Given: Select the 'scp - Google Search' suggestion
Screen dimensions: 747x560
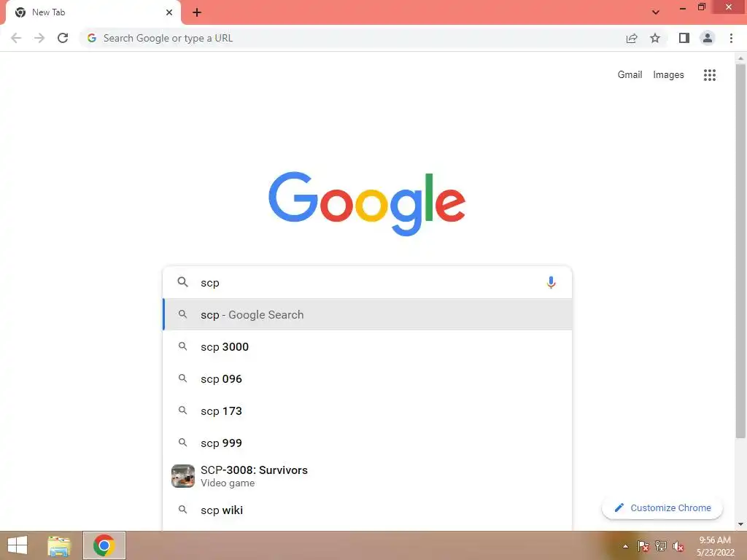Looking at the screenshot, I should [x=368, y=314].
